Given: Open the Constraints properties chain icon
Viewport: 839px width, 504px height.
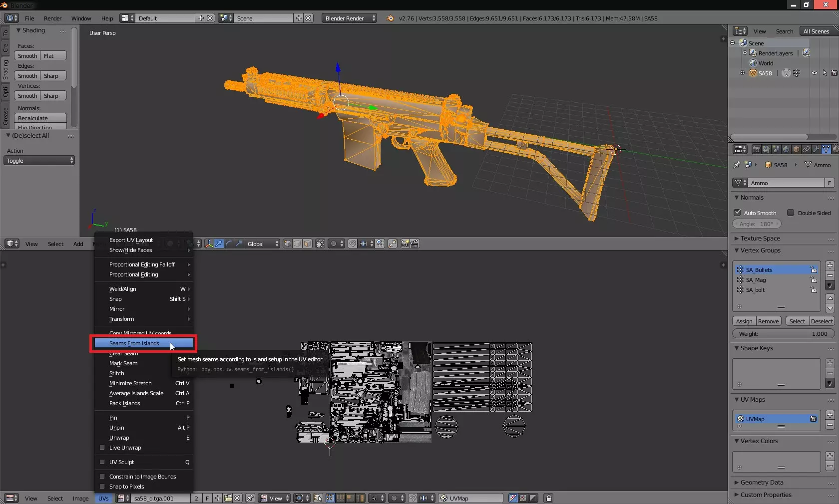Looking at the screenshot, I should 806,149.
